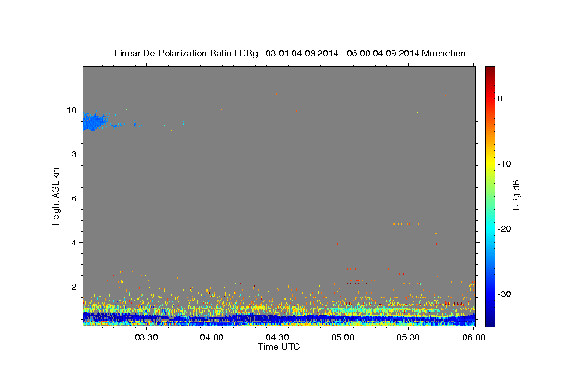This screenshot has height=392, width=588.
Task: Click the blue cirrus cloud patch near 9.5 km
Action: tap(94, 121)
